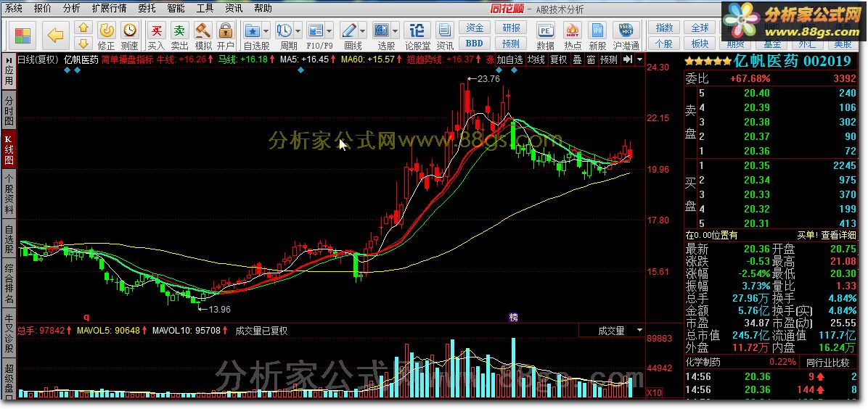Click the down arrow toolbar icon
The width and height of the screenshot is (868, 409).
click(x=83, y=44)
